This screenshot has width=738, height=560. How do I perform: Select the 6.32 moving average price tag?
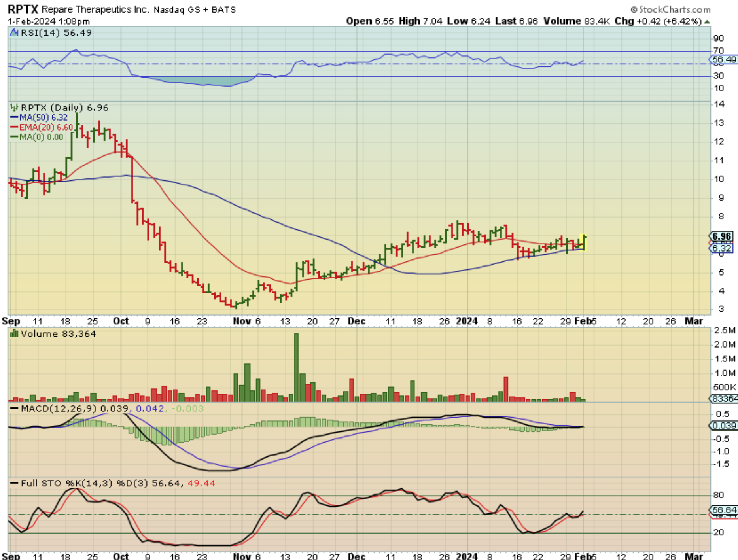tap(721, 248)
